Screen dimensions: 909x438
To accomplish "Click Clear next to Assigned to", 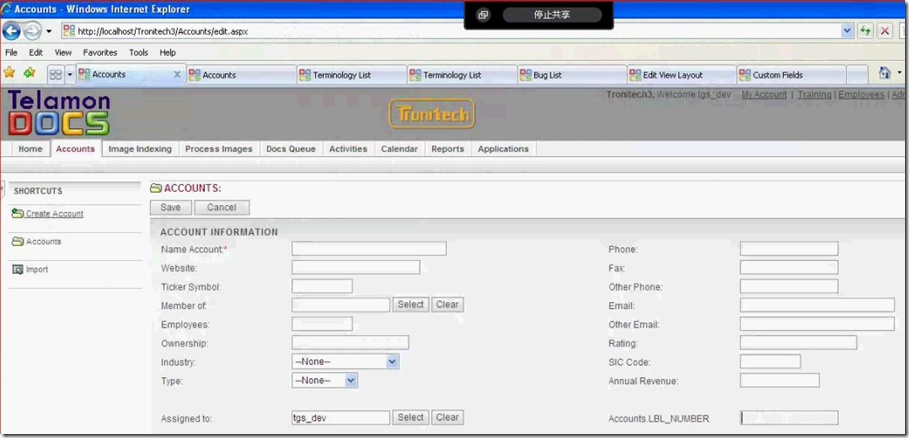I will (x=447, y=418).
